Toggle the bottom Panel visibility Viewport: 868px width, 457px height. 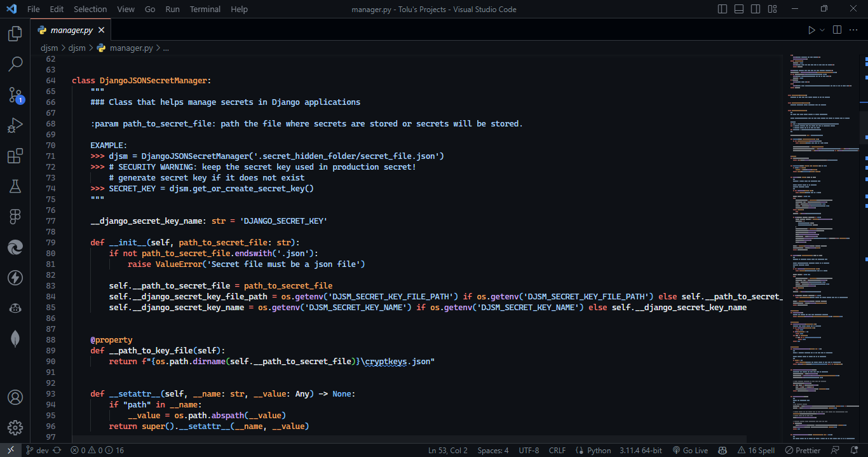pos(739,9)
